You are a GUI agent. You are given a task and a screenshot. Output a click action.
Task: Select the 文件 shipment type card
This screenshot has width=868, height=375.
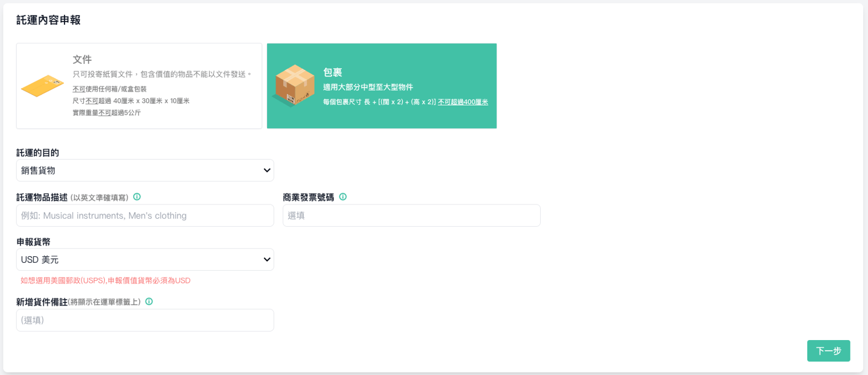point(139,86)
